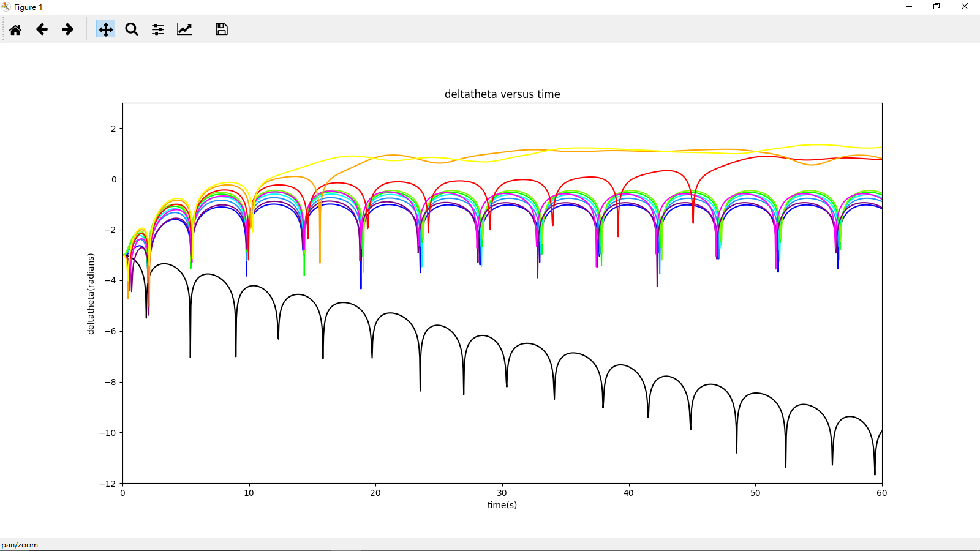Click the y-axis tick label 2
Screen dimensions: 980x551
pyautogui.click(x=113, y=129)
